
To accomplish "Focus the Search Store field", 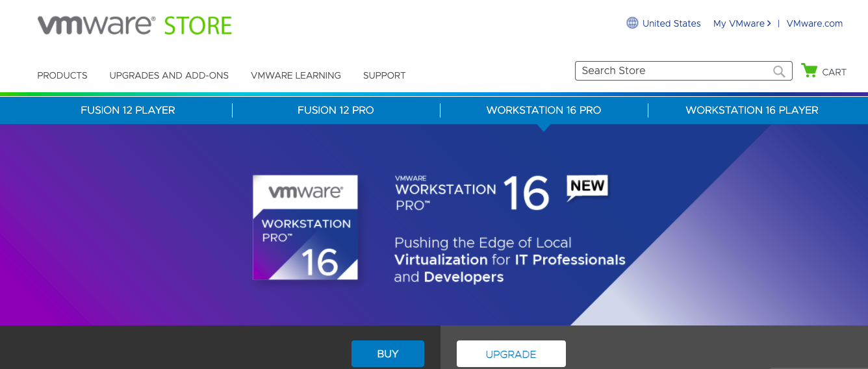I will [683, 71].
